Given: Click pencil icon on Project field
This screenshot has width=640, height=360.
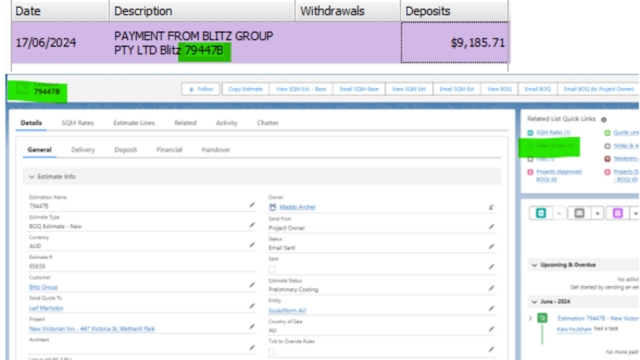Looking at the screenshot, I should [252, 327].
